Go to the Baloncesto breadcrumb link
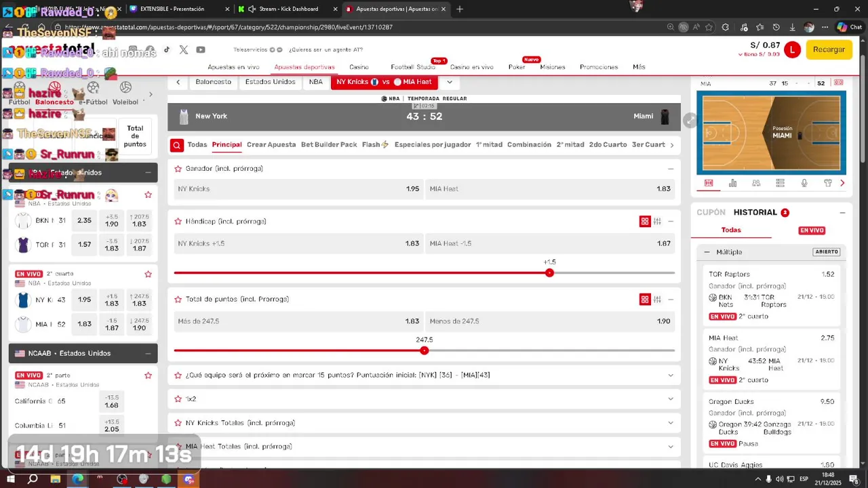This screenshot has width=868, height=488. coord(214,82)
